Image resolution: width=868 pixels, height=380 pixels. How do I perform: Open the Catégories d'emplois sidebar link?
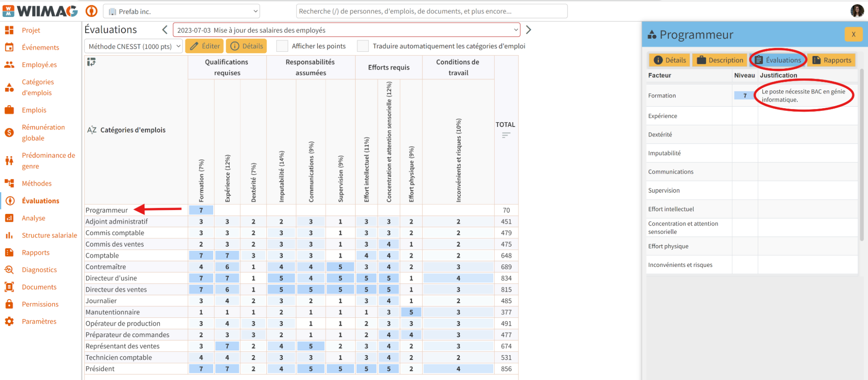[38, 87]
